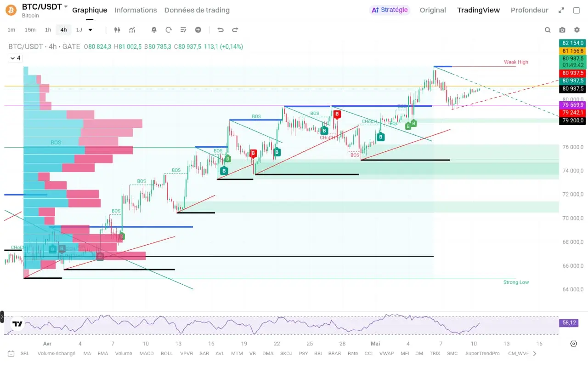Open the indicators chart icon

tap(132, 30)
